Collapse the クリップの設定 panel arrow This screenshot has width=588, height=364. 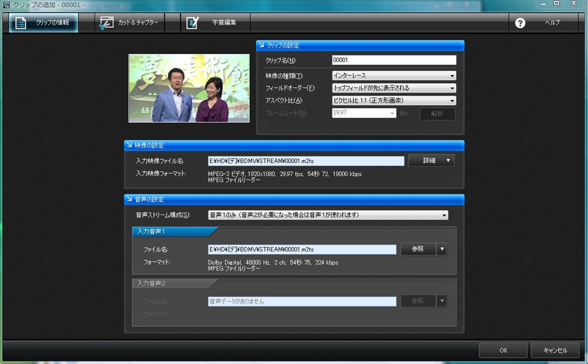tap(261, 45)
